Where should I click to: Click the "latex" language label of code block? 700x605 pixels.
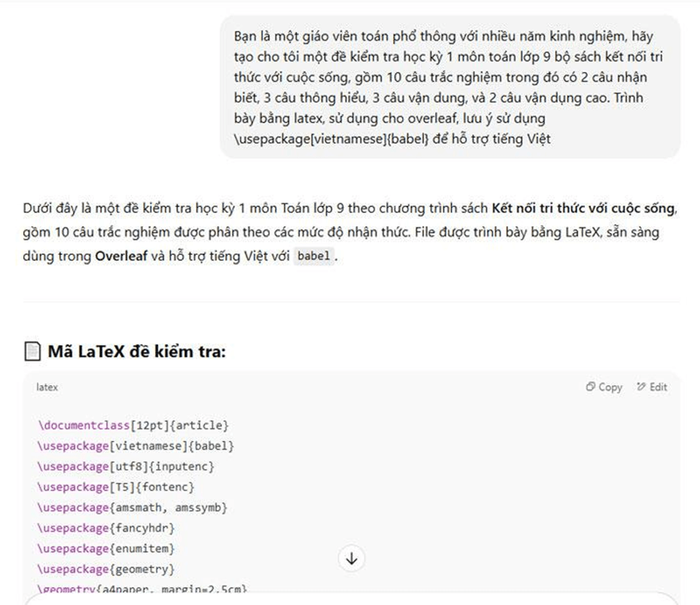(47, 387)
